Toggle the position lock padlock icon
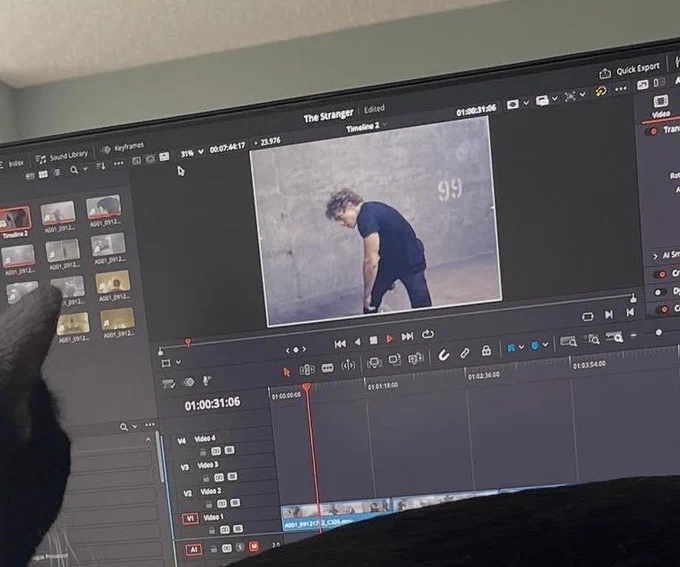 pos(486,350)
